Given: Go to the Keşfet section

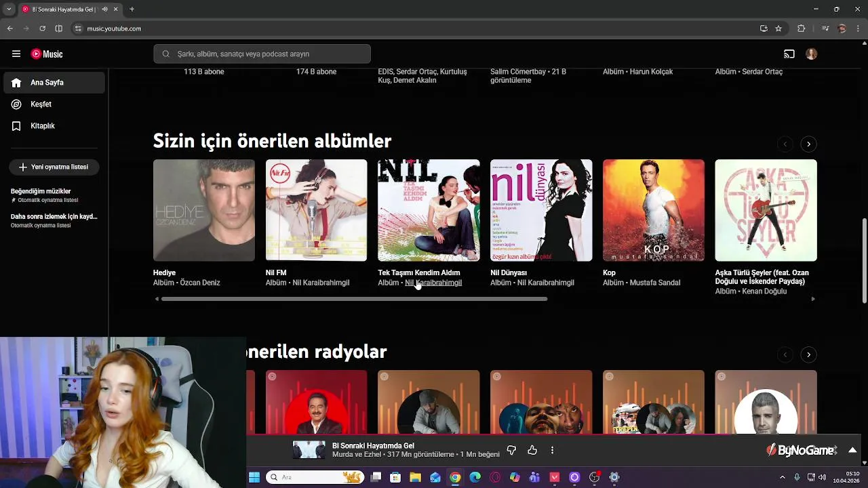Looking at the screenshot, I should [54, 104].
